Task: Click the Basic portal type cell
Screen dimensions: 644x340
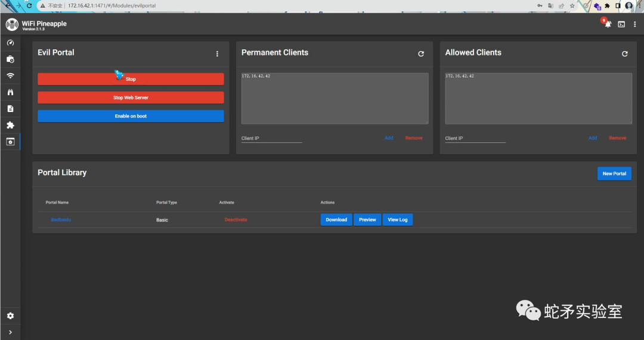Action: click(162, 220)
